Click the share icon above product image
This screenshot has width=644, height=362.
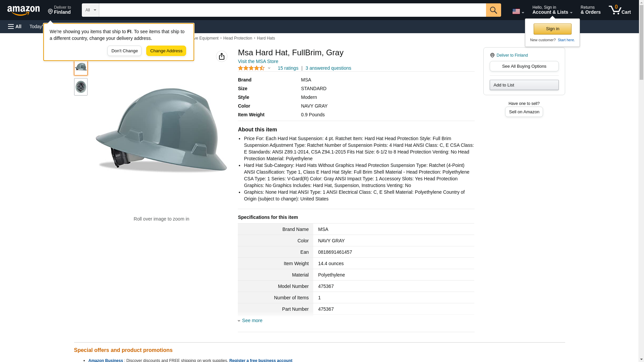tap(221, 56)
